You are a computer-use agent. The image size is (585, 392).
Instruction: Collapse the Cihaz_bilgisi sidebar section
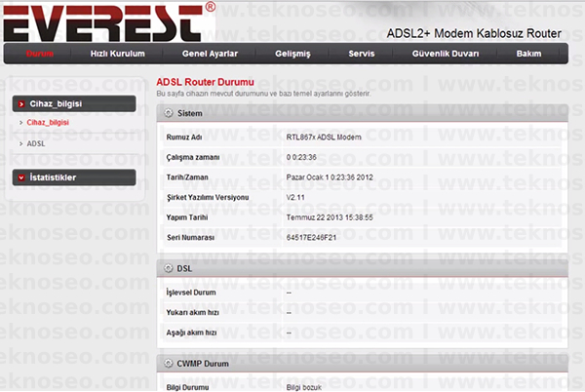[x=74, y=103]
